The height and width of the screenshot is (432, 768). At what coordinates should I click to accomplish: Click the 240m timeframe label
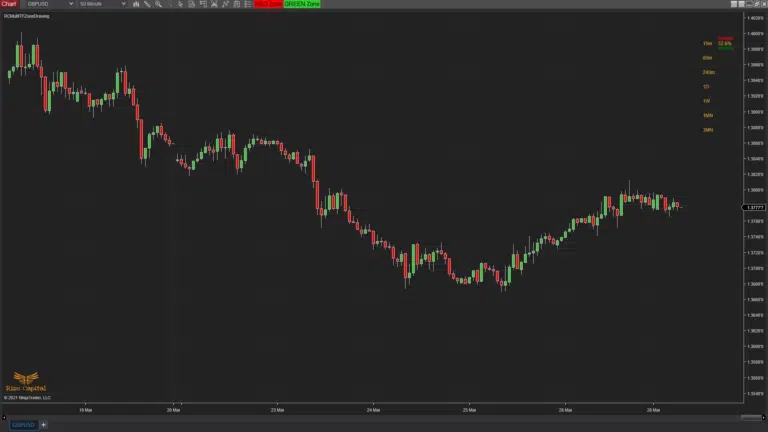click(708, 72)
